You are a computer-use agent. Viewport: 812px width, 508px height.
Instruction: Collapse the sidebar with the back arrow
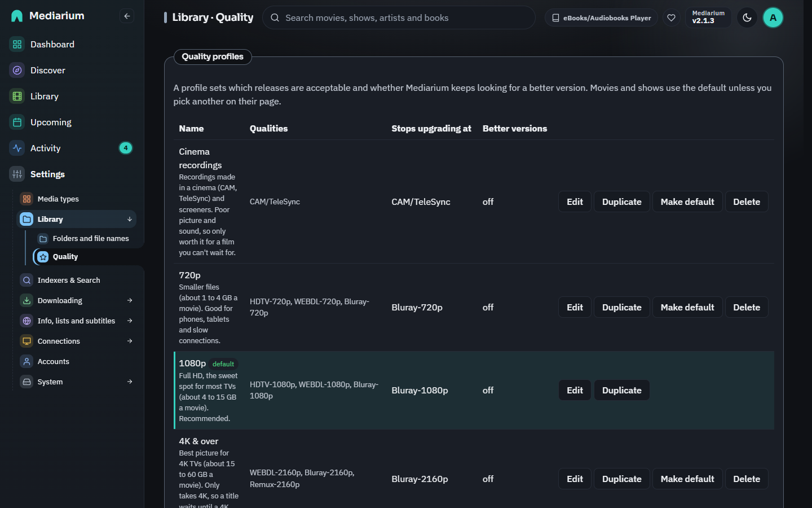click(x=127, y=16)
